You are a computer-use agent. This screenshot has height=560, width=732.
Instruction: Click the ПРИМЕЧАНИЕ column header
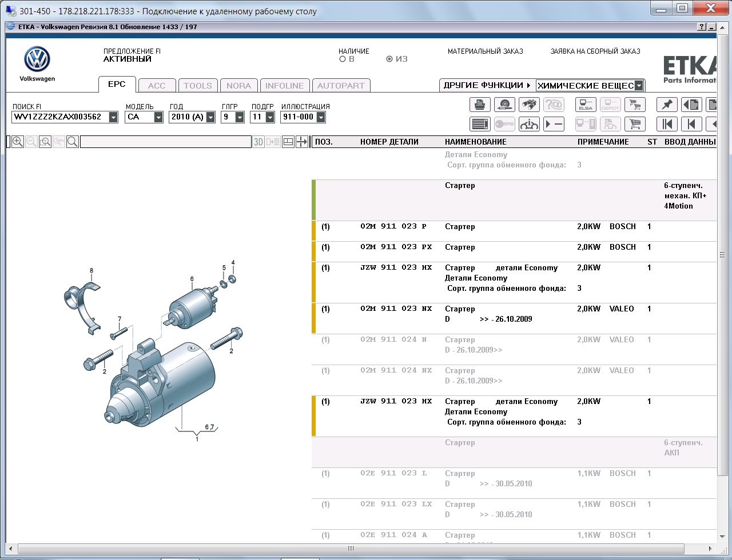point(603,142)
